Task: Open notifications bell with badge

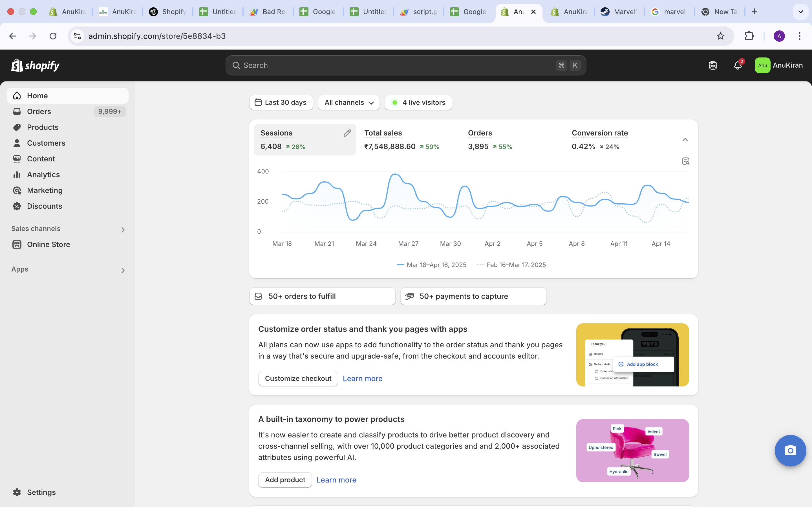Action: point(738,65)
